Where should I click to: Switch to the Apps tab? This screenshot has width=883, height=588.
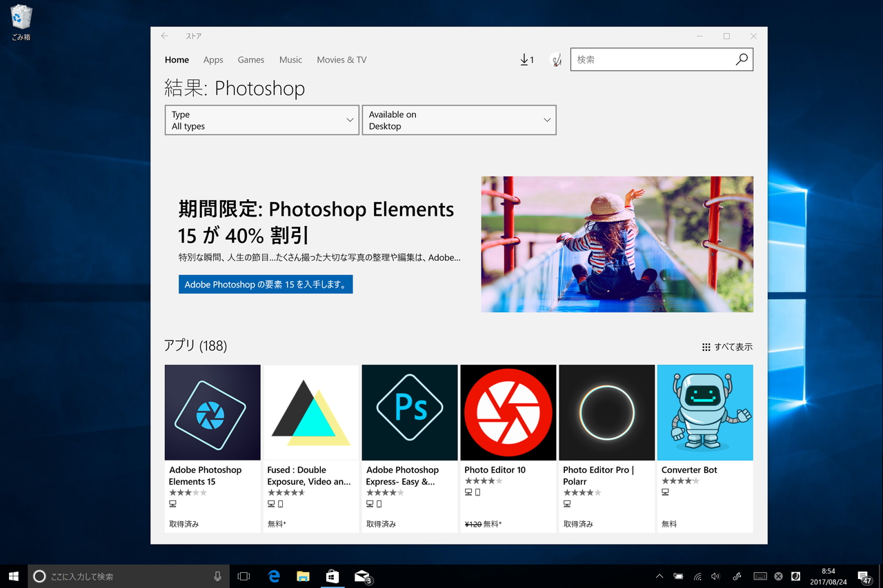tap(213, 60)
